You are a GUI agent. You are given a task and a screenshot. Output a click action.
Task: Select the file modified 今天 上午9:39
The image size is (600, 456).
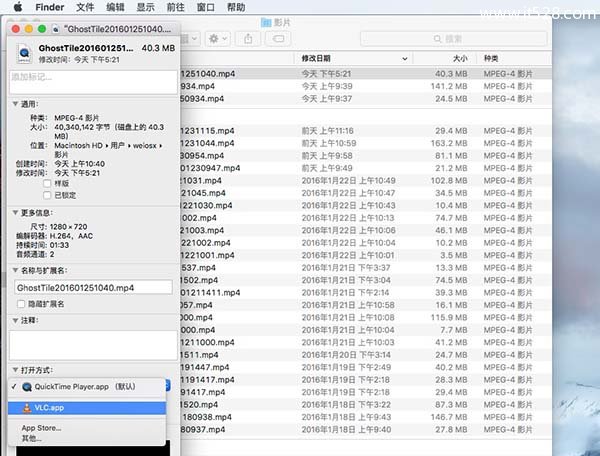tap(366, 86)
